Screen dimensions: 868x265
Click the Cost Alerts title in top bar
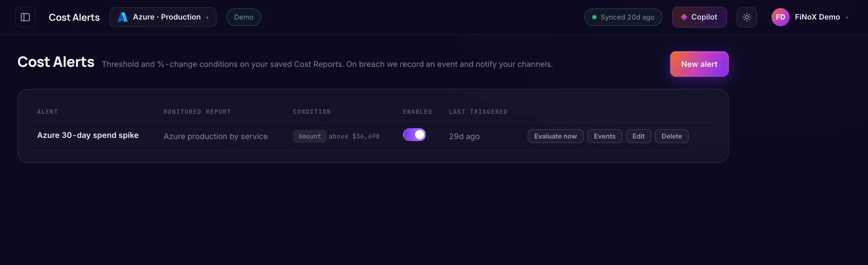[x=74, y=17]
